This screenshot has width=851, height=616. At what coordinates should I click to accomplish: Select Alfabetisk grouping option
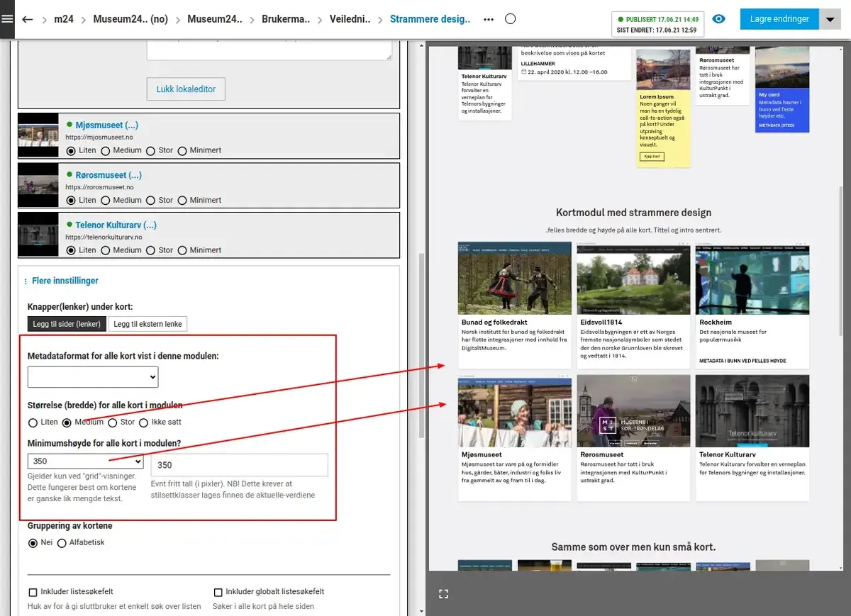[x=62, y=543]
